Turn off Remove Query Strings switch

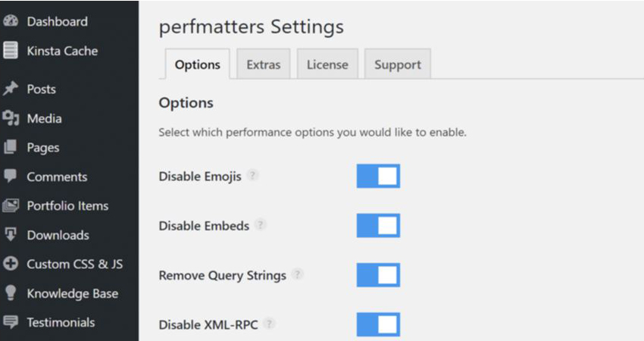tap(378, 275)
